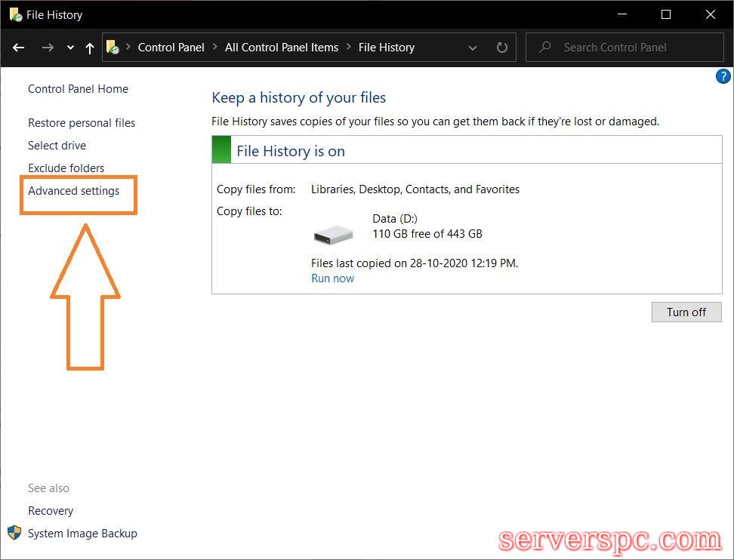Click the forward navigation arrow
The image size is (734, 560).
point(48,48)
